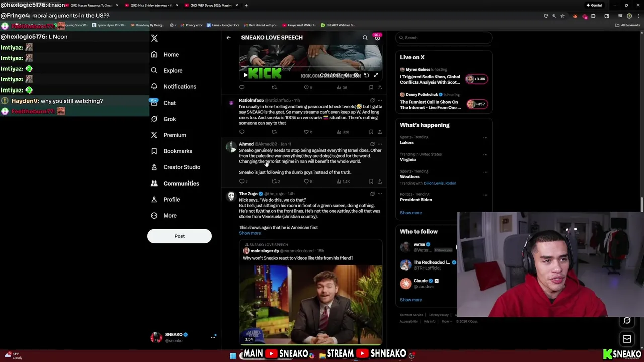Open options for Lakers trend
The image size is (644, 362).
(485, 137)
